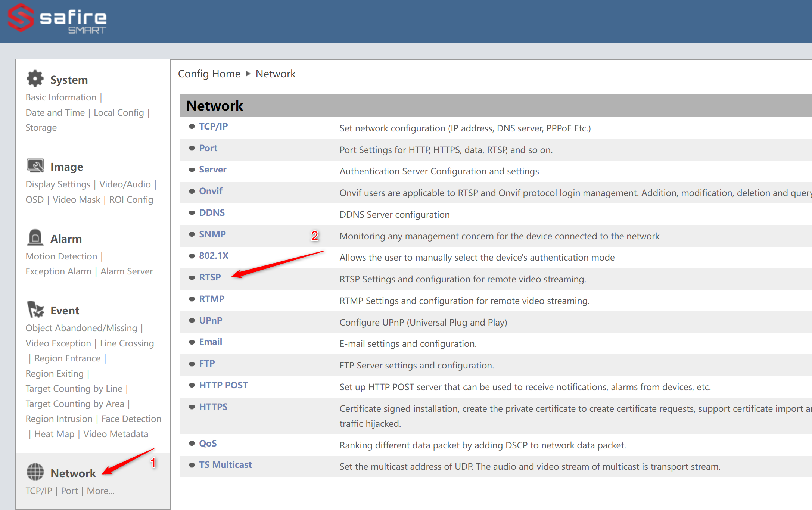Open TS Multicast settings

point(225,465)
